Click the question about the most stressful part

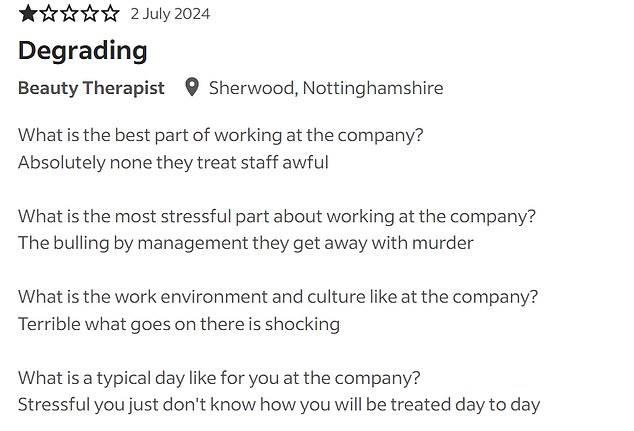pyautogui.click(x=277, y=217)
